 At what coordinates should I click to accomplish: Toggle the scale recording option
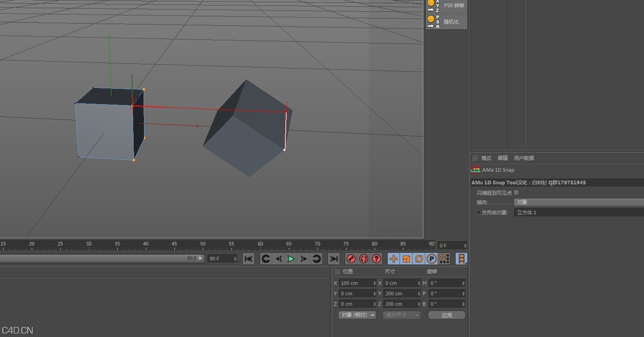[407, 259]
